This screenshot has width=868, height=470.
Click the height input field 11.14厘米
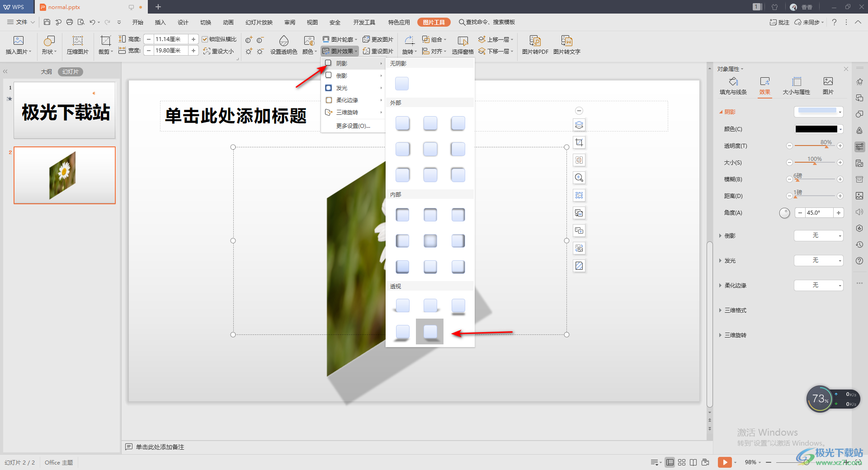click(x=171, y=39)
